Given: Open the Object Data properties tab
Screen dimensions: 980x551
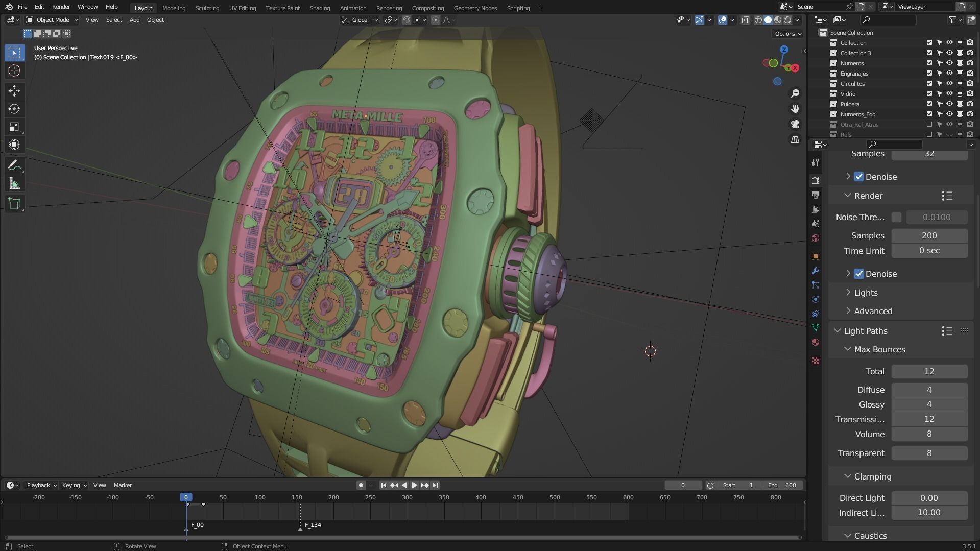Looking at the screenshot, I should [x=816, y=328].
